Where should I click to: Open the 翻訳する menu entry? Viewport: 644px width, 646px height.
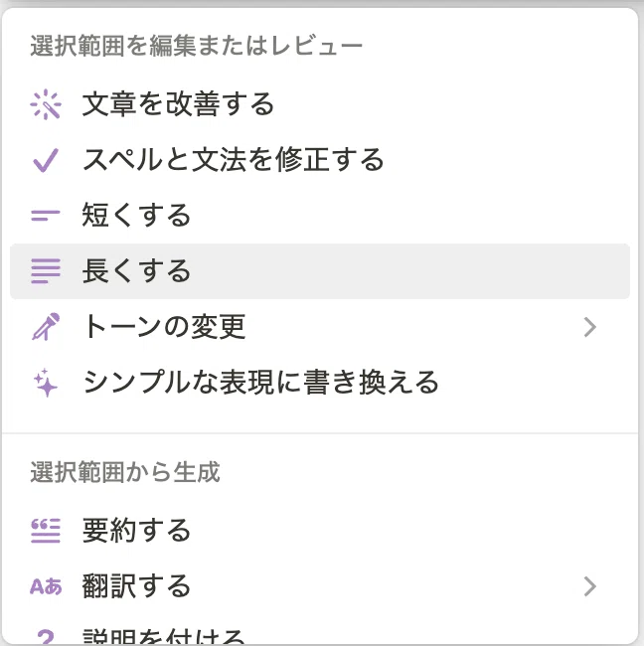point(320,586)
